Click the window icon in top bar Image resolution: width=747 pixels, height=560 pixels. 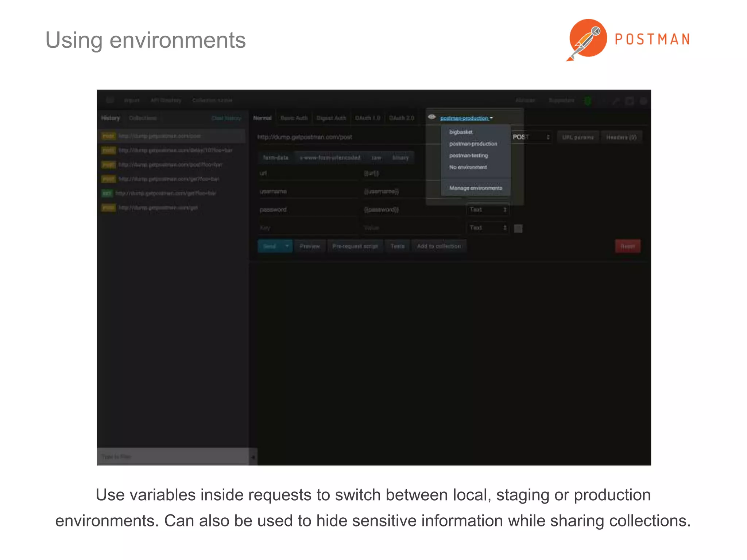(630, 101)
